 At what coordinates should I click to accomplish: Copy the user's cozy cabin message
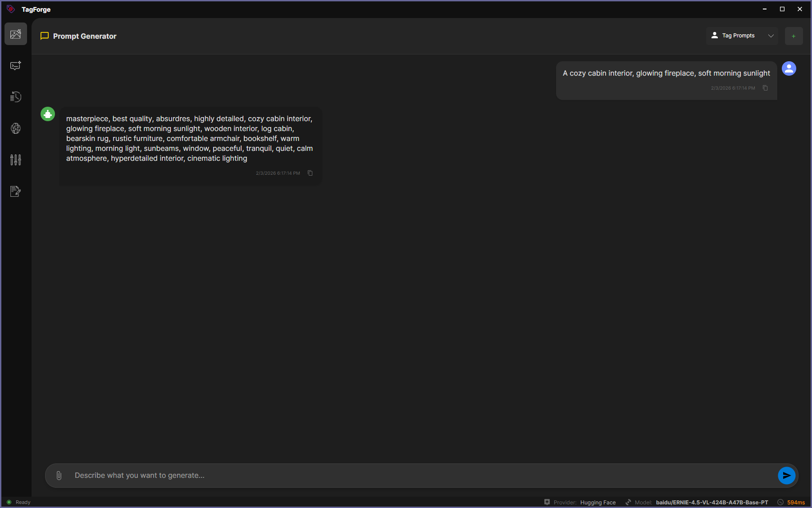(765, 88)
